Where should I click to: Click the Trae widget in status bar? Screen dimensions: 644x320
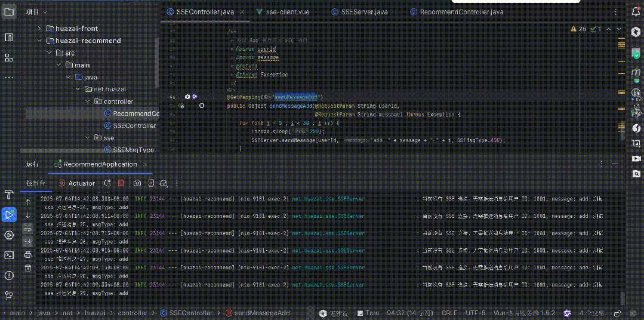pyautogui.click(x=369, y=313)
